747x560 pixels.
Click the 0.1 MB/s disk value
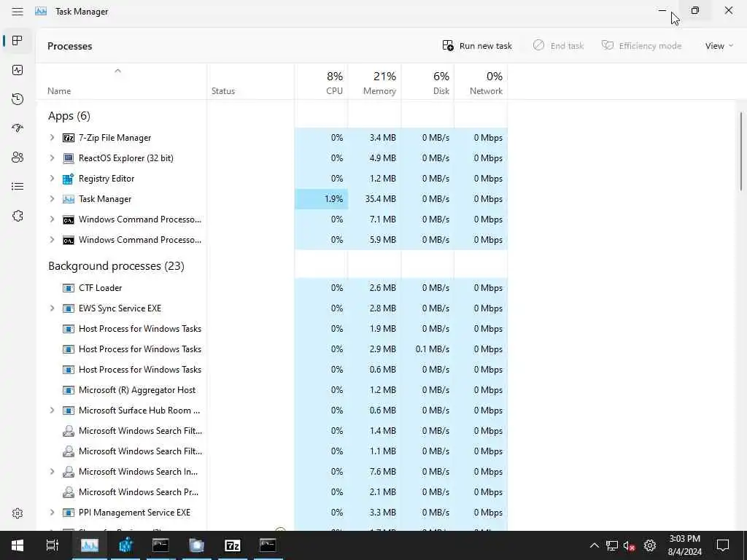432,349
